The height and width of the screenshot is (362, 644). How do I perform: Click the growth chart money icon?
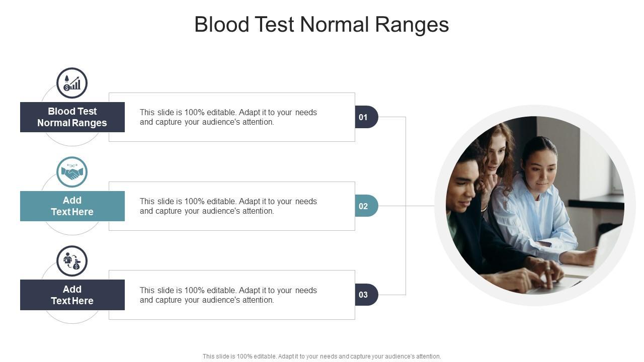[x=72, y=83]
